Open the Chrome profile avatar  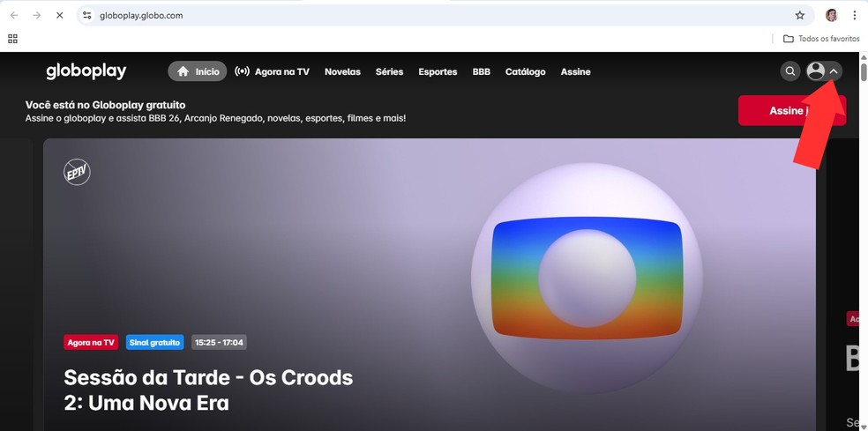click(832, 16)
